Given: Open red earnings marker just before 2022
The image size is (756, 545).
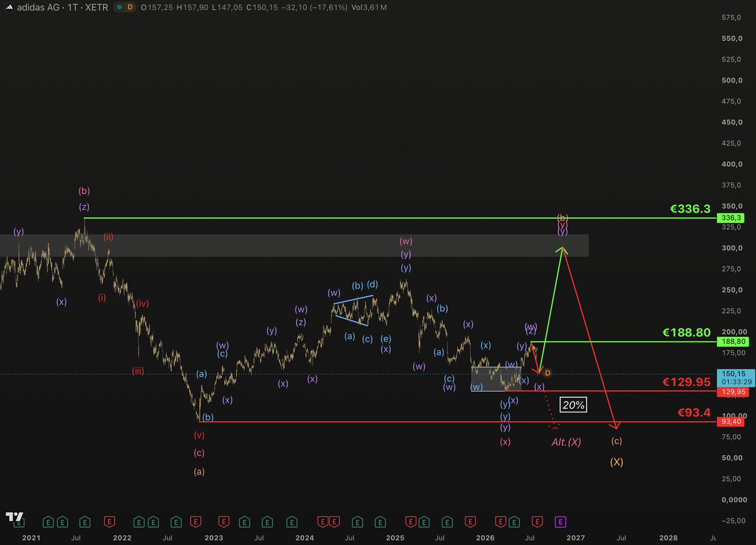Looking at the screenshot, I should [110, 522].
